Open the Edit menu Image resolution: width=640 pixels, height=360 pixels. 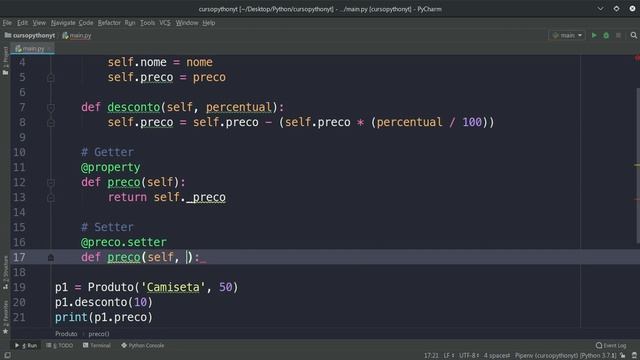click(22, 23)
